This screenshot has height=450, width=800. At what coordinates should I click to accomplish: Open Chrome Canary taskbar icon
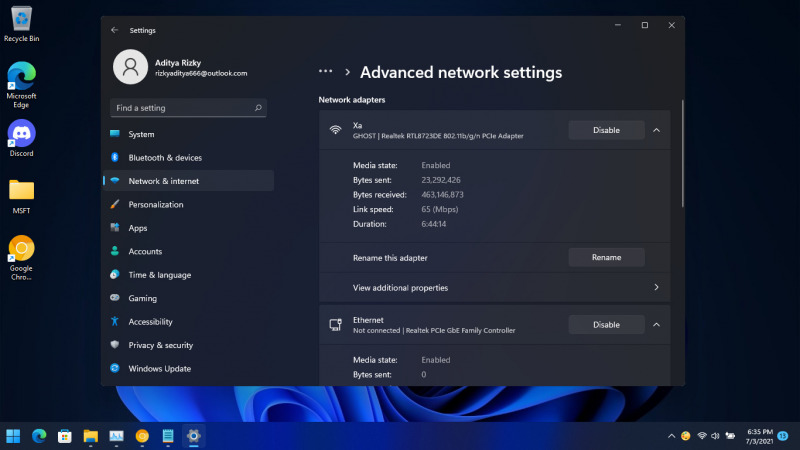point(142,436)
